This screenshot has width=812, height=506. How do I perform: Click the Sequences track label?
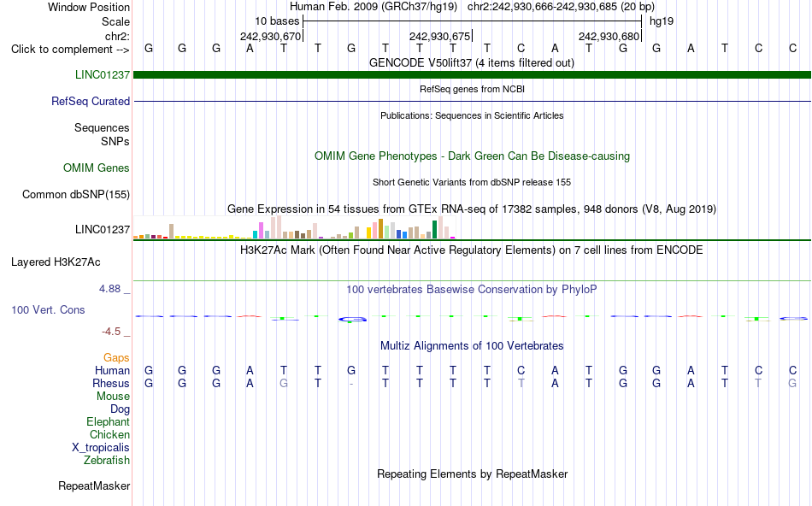102,127
